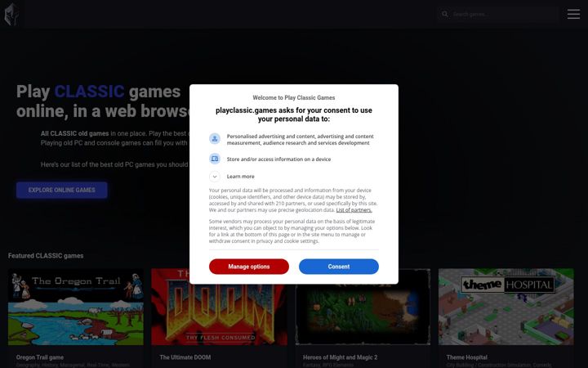Click the Welcome to Play Classic Games text

294,97
